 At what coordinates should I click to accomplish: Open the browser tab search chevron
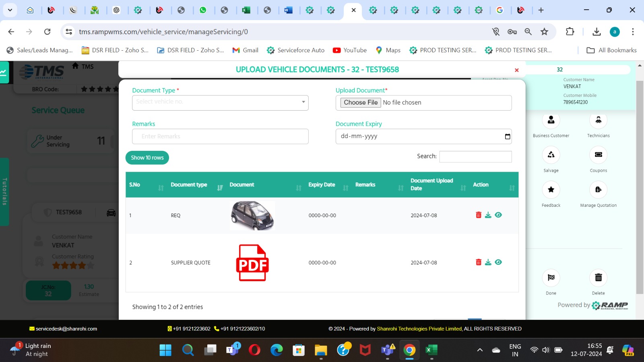point(10,10)
